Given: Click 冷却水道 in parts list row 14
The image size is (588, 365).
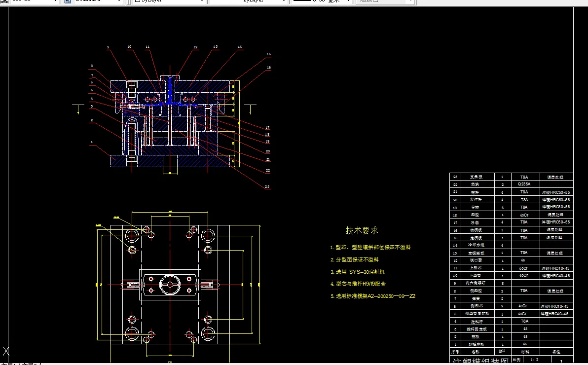Looking at the screenshot, I should [x=476, y=245].
